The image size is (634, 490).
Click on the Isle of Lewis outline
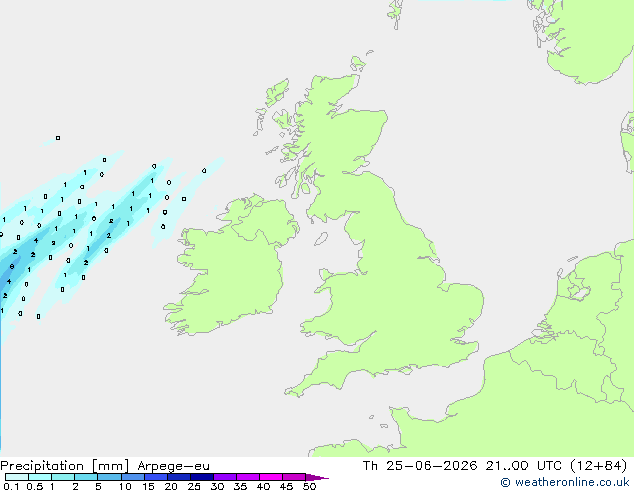pos(277,92)
